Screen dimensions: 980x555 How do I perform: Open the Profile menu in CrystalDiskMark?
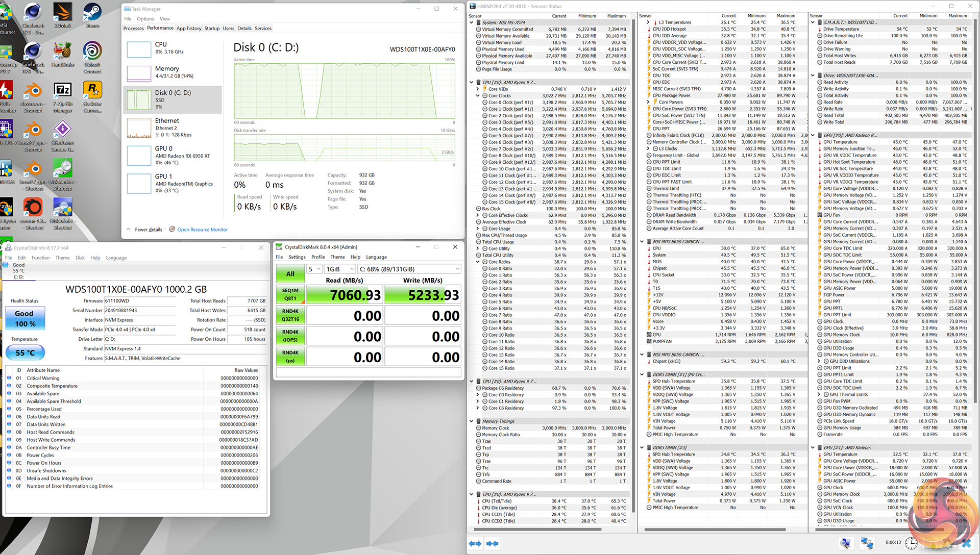point(317,257)
